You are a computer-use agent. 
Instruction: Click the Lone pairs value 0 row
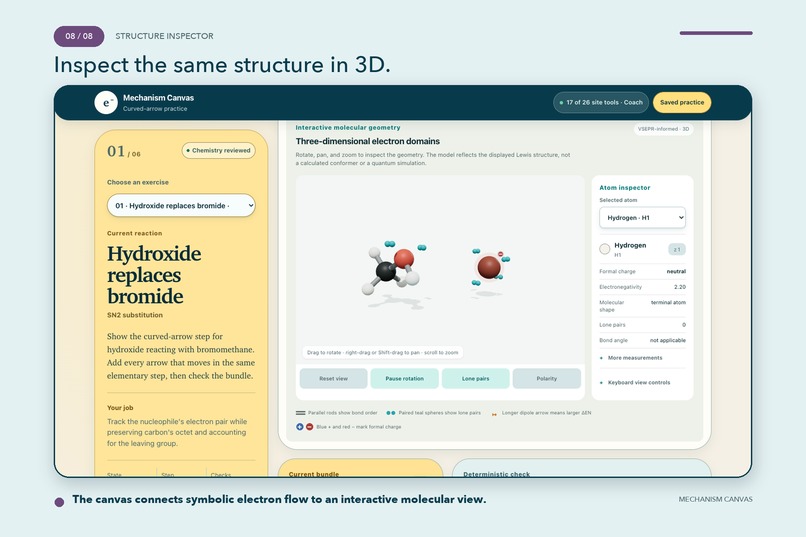click(x=642, y=325)
